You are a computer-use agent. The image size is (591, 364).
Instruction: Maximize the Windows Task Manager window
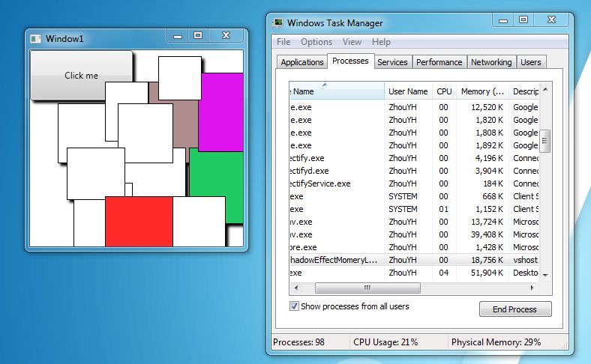[x=523, y=20]
